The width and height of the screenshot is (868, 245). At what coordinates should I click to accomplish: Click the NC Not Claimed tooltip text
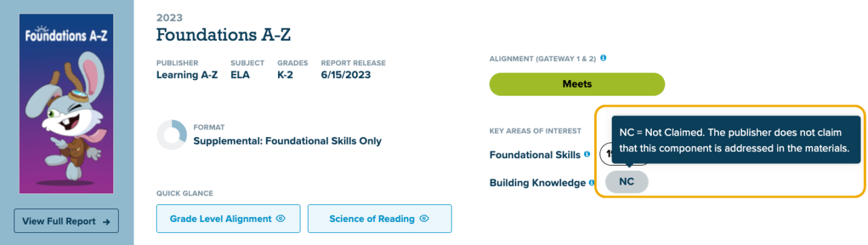pyautogui.click(x=735, y=140)
